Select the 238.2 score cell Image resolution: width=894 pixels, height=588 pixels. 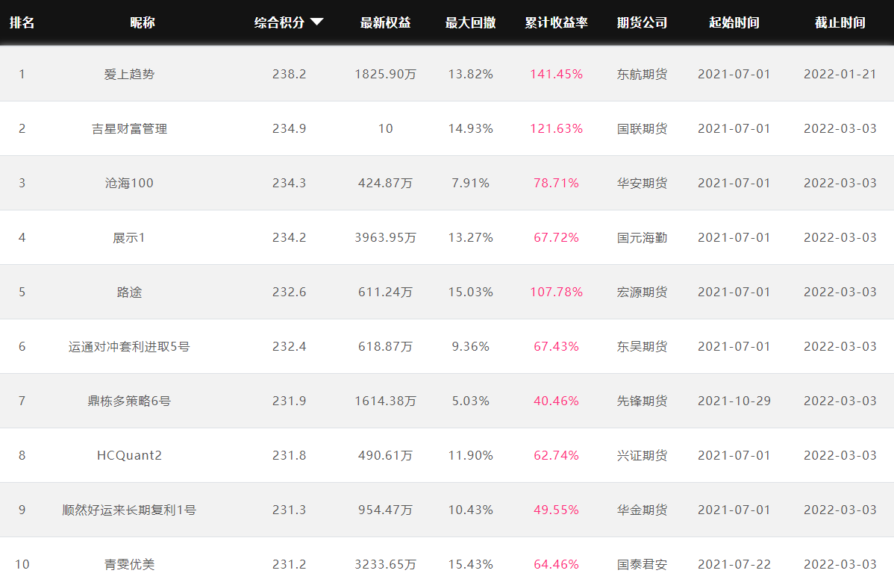click(289, 74)
